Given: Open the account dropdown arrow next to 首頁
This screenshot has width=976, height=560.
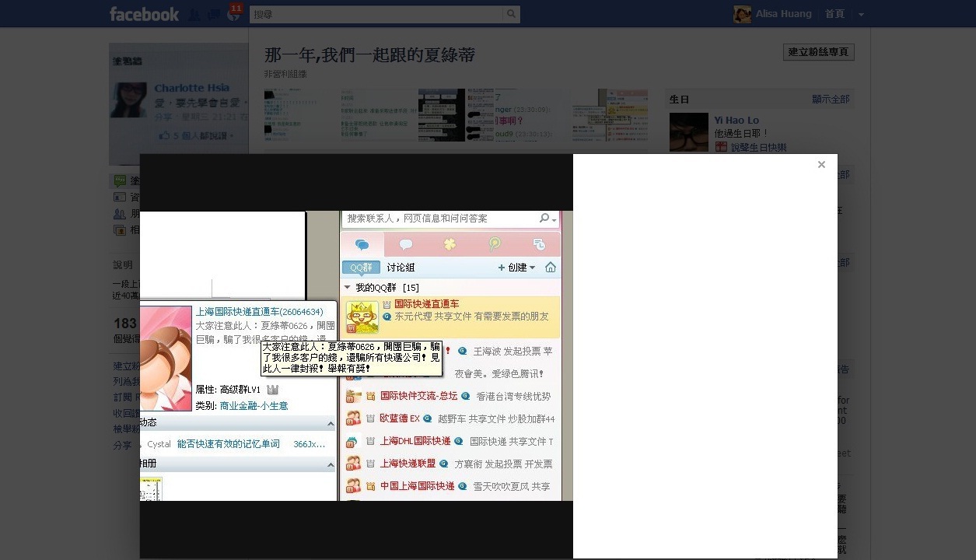Looking at the screenshot, I should pyautogui.click(x=861, y=14).
